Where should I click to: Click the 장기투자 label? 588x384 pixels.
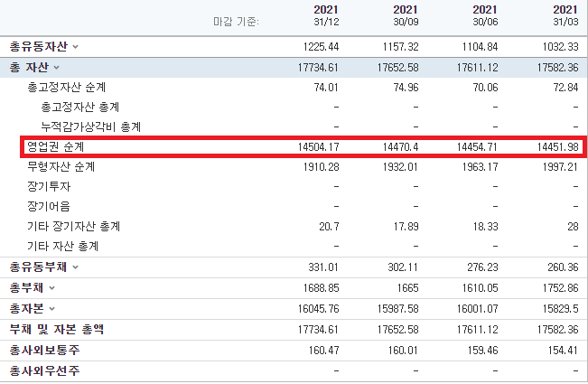[x=49, y=186]
